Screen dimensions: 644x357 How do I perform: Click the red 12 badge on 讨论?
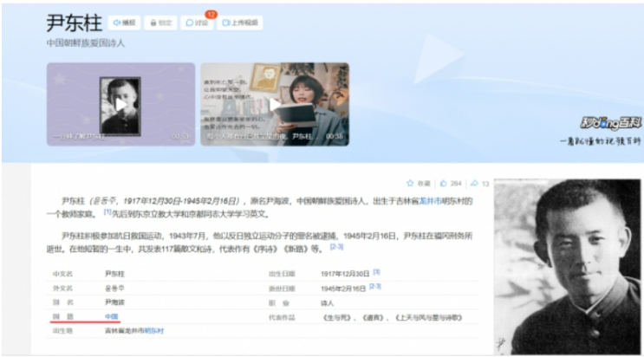click(211, 15)
